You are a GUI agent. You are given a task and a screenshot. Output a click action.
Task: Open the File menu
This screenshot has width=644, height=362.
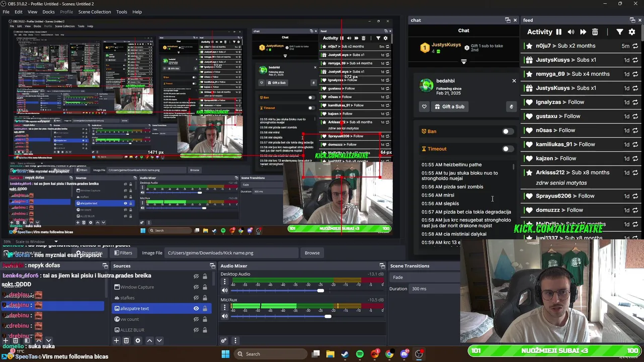6,12
